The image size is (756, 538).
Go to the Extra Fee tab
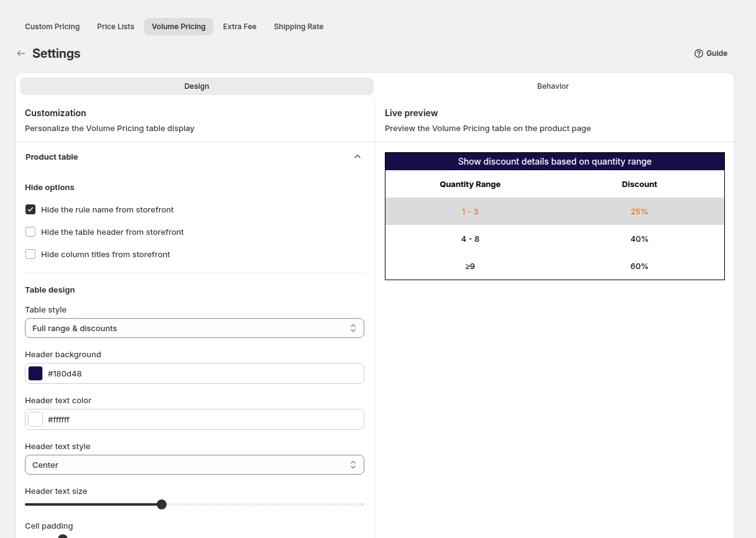tap(240, 27)
